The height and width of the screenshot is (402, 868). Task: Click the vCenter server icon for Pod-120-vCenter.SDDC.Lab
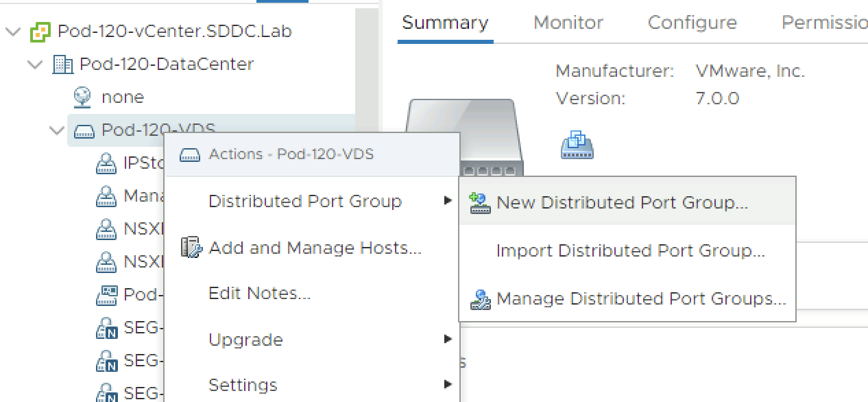(x=41, y=32)
